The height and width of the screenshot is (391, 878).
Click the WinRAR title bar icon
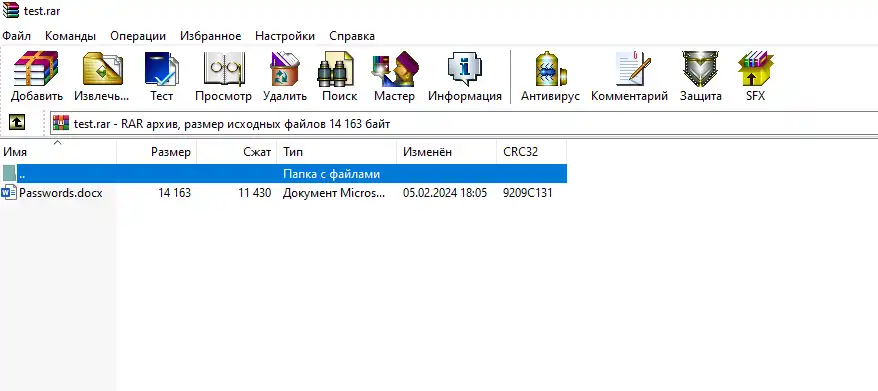click(11, 11)
